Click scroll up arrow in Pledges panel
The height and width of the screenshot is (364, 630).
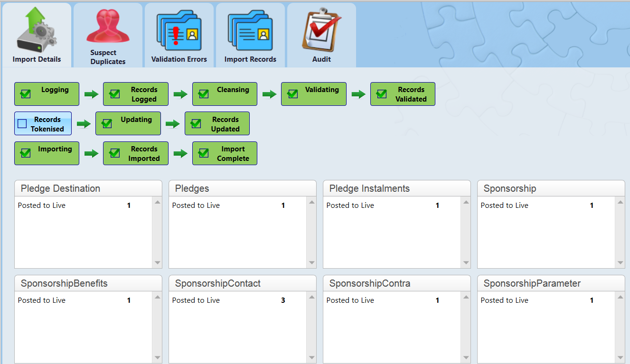tap(312, 202)
